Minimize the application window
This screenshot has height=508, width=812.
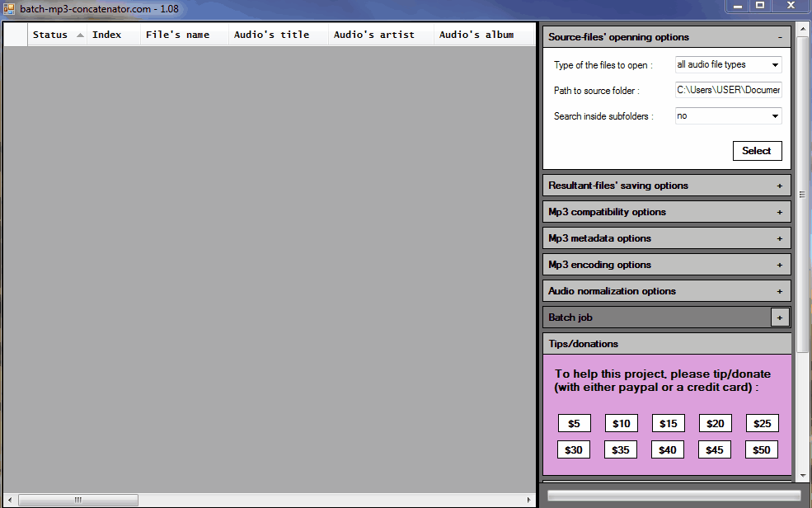tap(738, 6)
